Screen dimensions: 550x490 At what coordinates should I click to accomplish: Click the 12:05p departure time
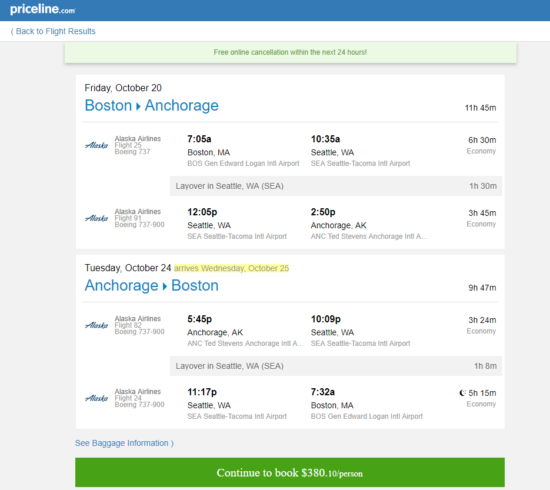(x=202, y=212)
